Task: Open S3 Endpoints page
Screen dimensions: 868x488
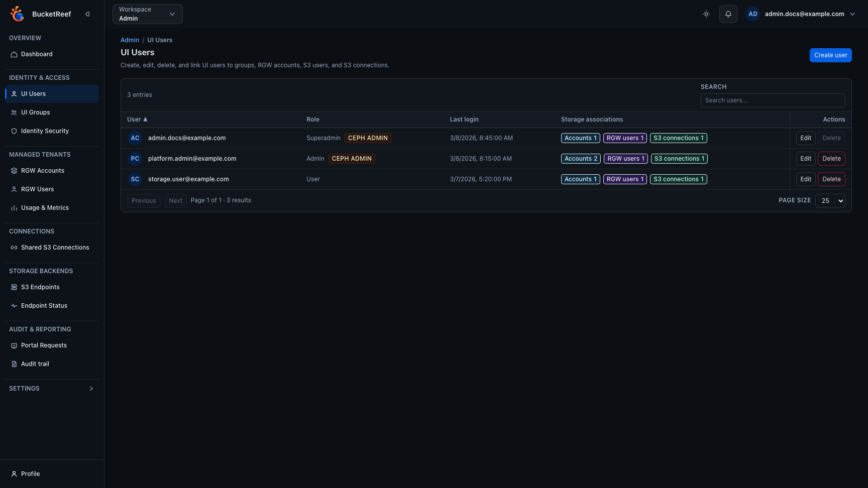Action: point(52,287)
